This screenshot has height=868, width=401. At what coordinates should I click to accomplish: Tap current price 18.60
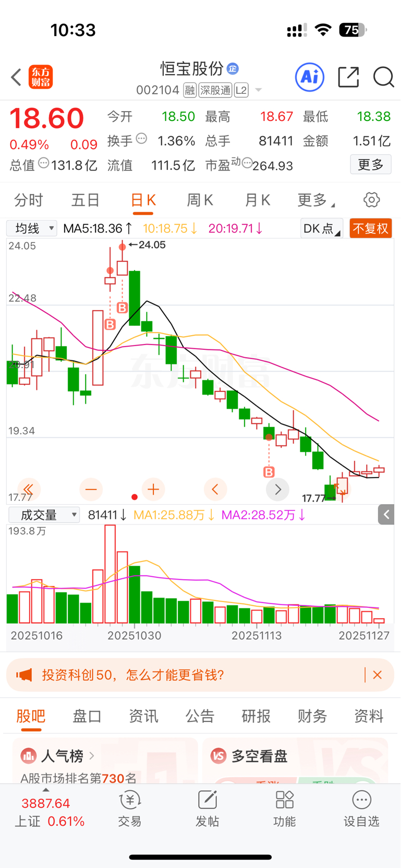tap(47, 118)
